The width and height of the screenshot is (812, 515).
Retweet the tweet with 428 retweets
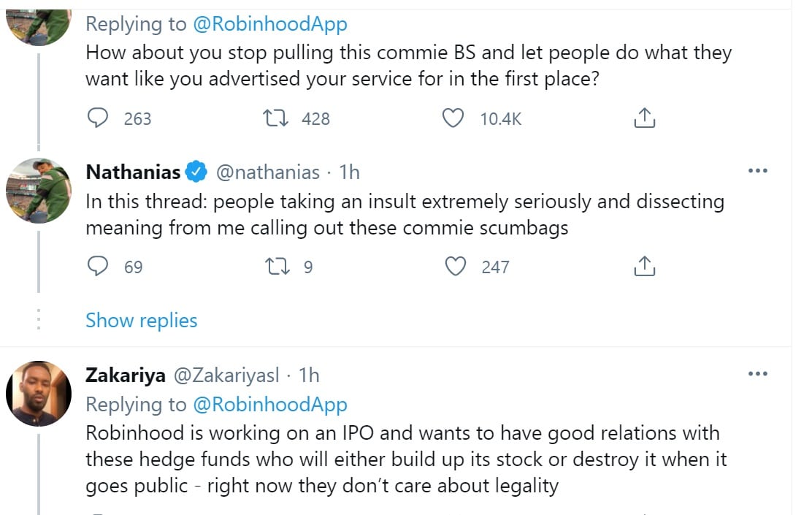coord(275,118)
